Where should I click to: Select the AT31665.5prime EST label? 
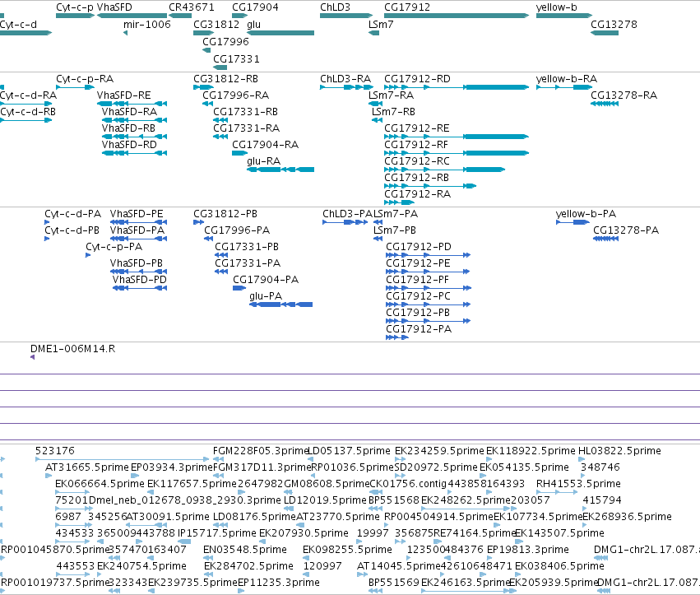click(x=87, y=467)
